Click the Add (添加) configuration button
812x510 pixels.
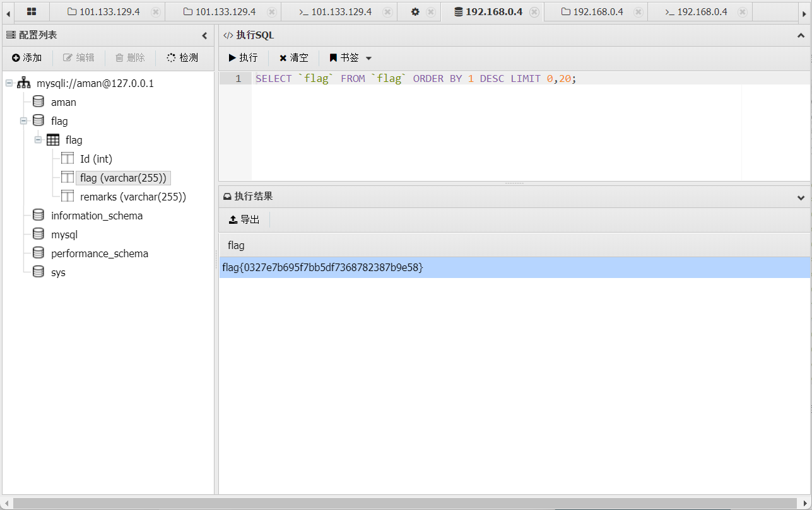pyautogui.click(x=26, y=58)
